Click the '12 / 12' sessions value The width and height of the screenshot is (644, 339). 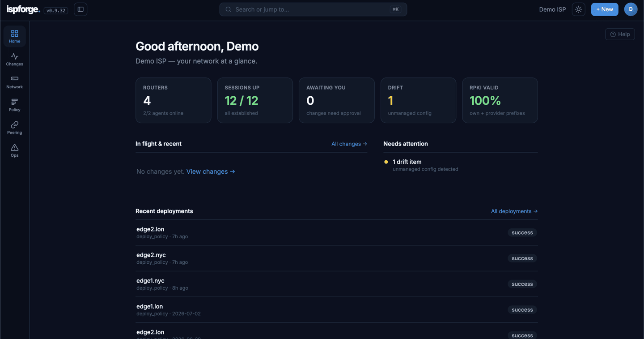pos(241,100)
